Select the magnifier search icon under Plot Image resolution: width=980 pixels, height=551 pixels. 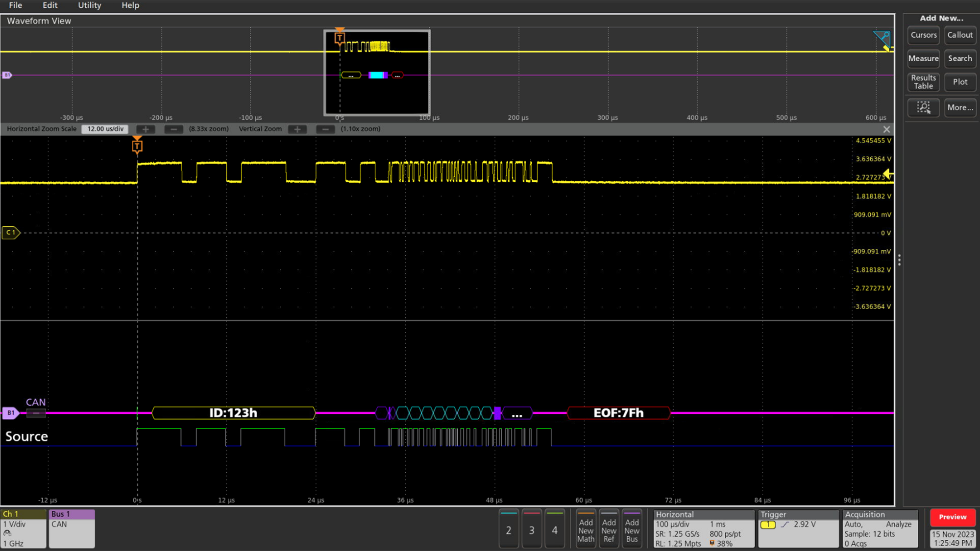pos(923,108)
